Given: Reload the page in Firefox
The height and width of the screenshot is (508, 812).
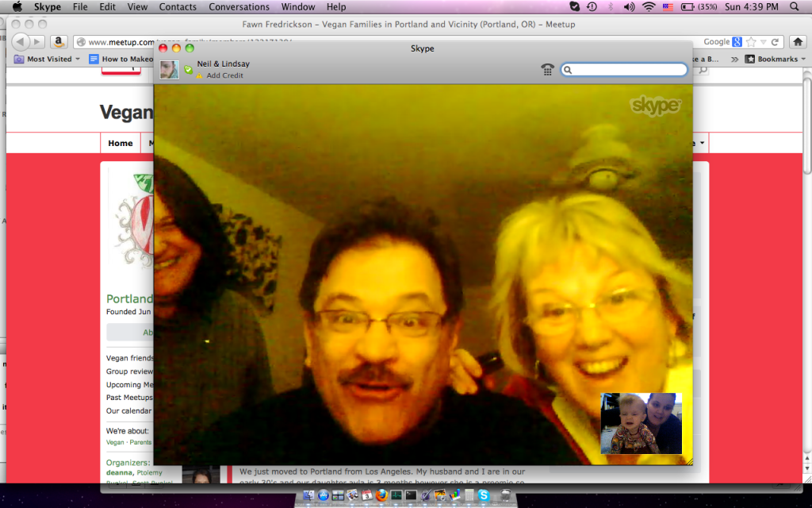Looking at the screenshot, I should coord(775,42).
